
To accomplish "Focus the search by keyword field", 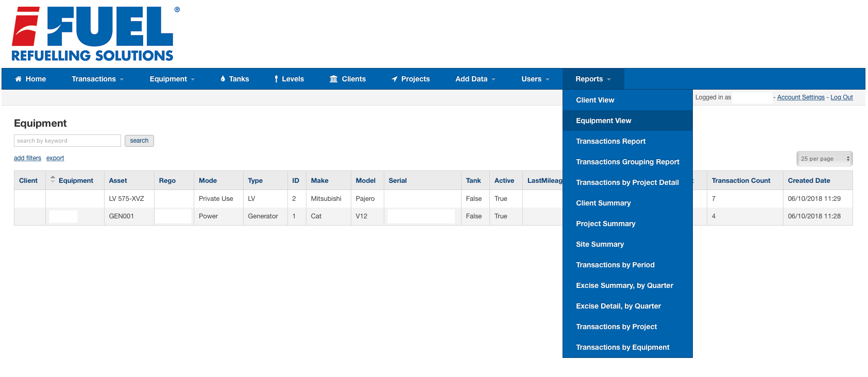I will click(x=67, y=141).
